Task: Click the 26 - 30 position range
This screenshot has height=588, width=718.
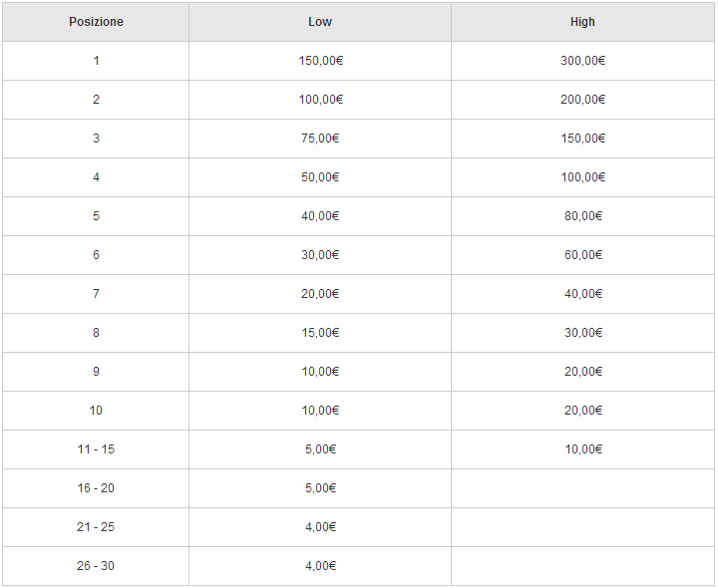Action: (x=96, y=566)
